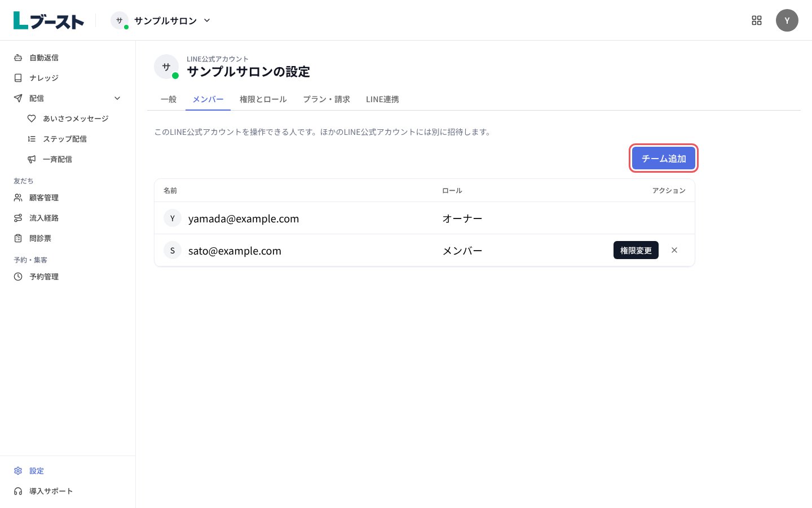This screenshot has height=508, width=812.
Task: Open 導入サポート link in sidebar
Action: (x=68, y=491)
